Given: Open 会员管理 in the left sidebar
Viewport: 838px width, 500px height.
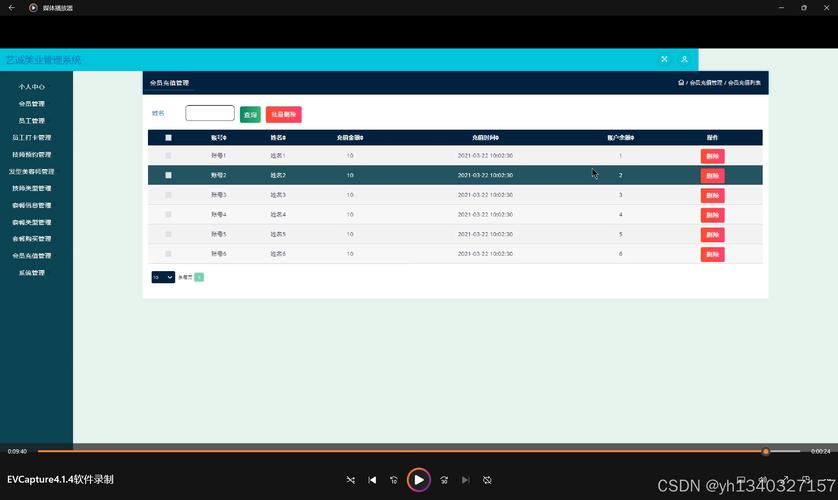Looking at the screenshot, I should click(31, 104).
